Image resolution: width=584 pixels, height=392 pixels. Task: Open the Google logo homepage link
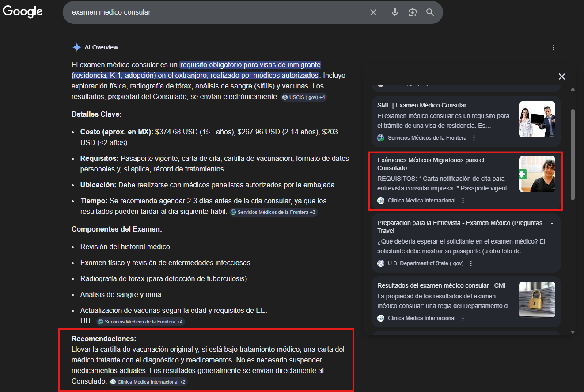(23, 12)
